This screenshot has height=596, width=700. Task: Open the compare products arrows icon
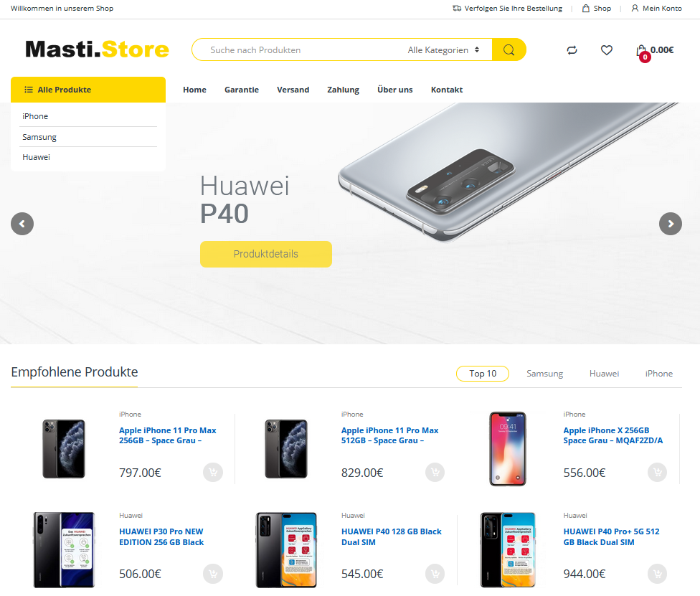pos(572,50)
